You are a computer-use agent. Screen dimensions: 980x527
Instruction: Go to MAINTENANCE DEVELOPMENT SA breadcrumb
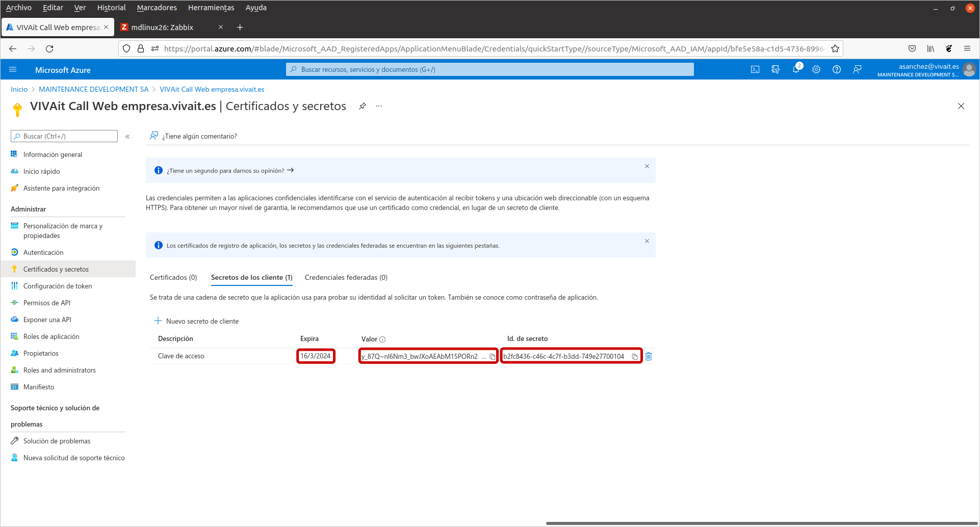pos(94,89)
